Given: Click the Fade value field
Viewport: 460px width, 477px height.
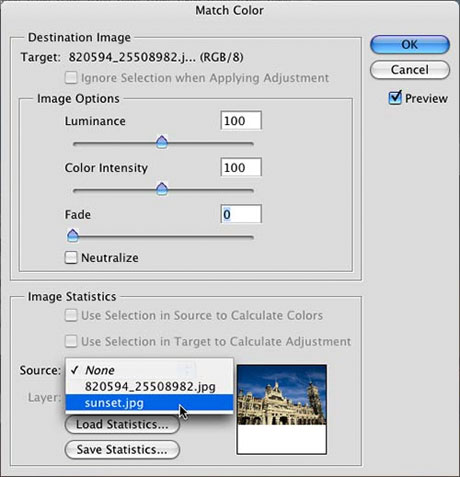Looking at the screenshot, I should [241, 214].
